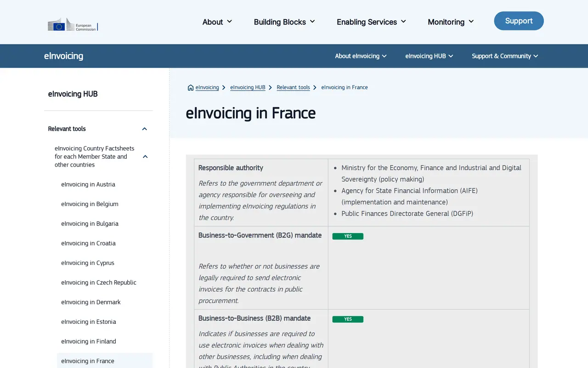Open eInvoicing in Croatia
Screen dimensions: 588x368
pyautogui.click(x=88, y=243)
